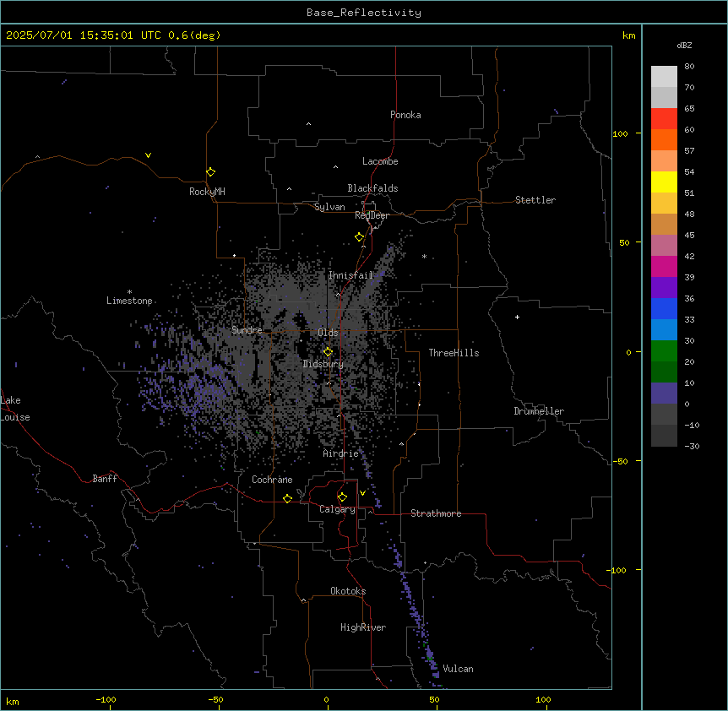Click the Banff town label
The image size is (728, 711).
coord(105,479)
